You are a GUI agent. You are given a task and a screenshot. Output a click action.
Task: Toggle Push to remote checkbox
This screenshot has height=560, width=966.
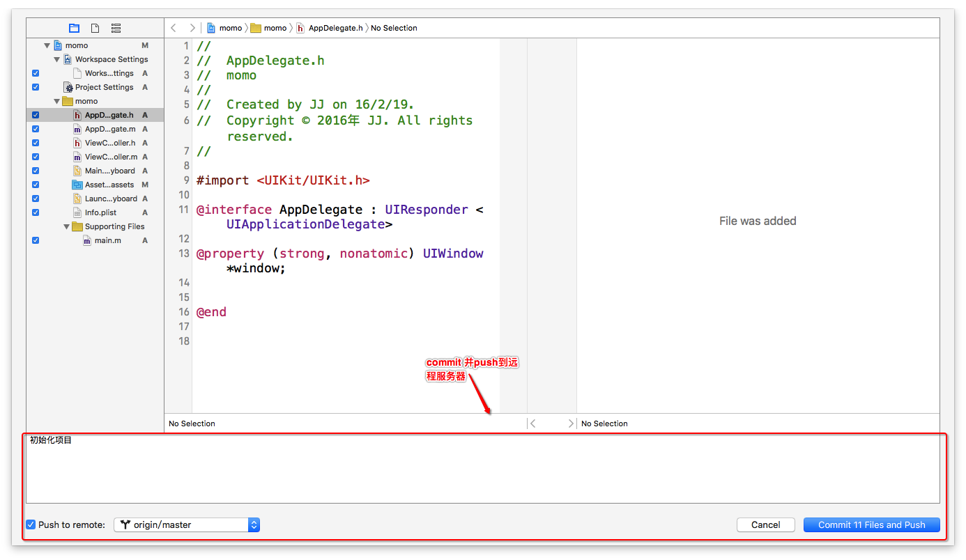(x=31, y=524)
